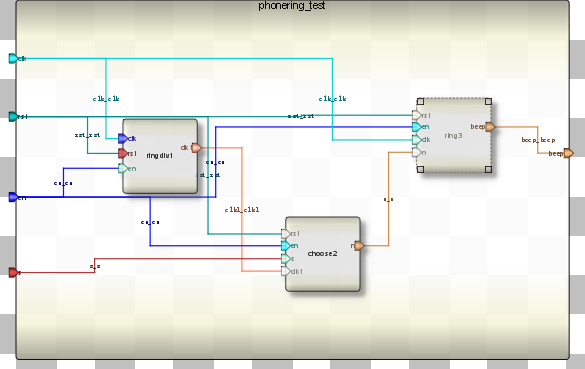
Task: Click bottom-right selection handle of ring3
Action: [488, 169]
